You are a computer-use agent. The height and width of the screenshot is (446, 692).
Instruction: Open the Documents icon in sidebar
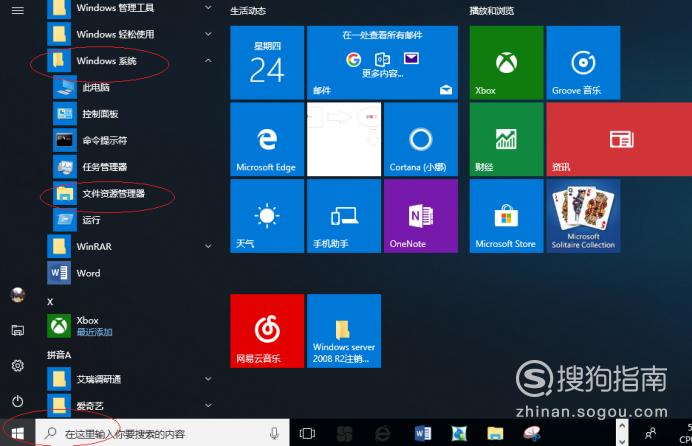(x=18, y=330)
